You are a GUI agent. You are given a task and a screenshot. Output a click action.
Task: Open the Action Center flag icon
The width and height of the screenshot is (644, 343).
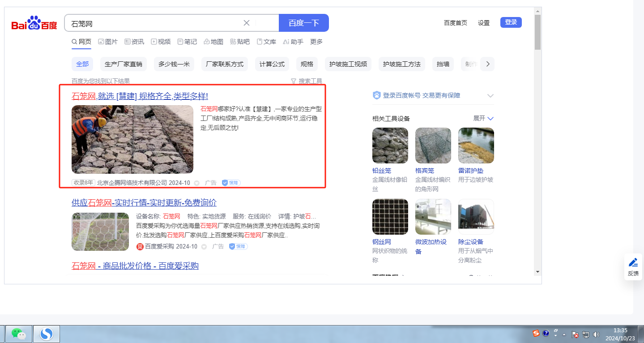[x=575, y=334]
